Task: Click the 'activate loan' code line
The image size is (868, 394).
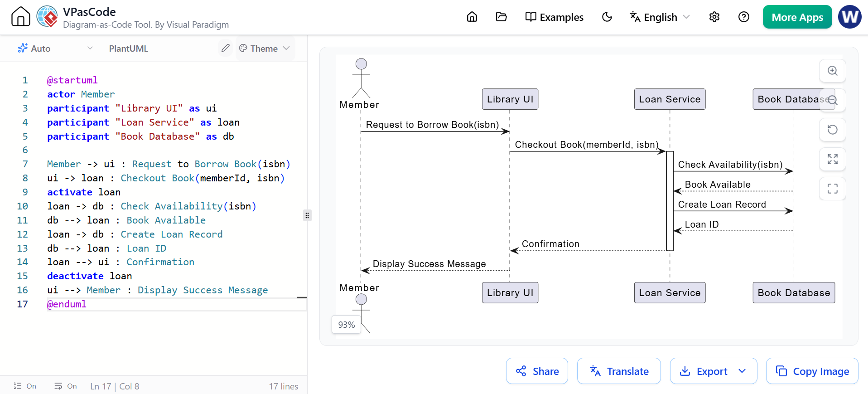Action: pyautogui.click(x=84, y=192)
